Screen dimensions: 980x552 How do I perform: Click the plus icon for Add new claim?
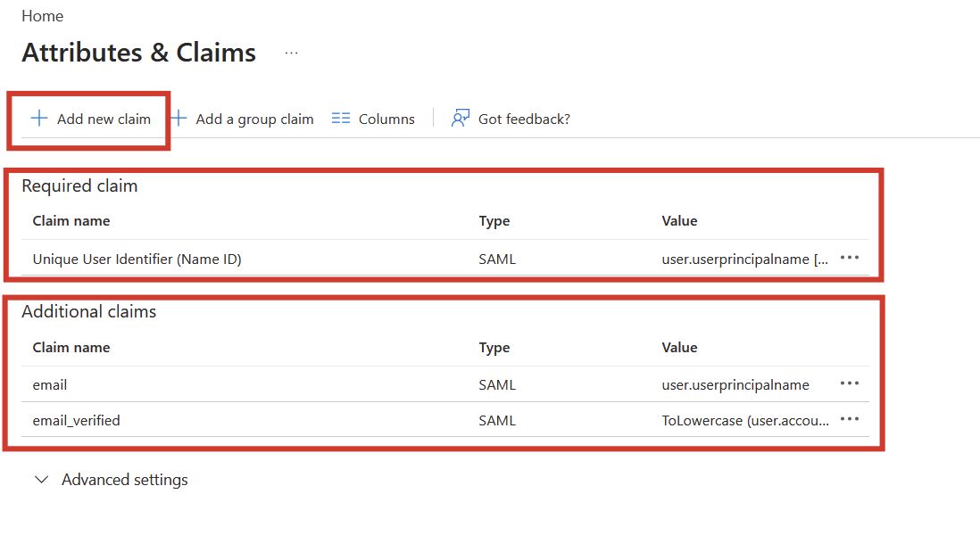[x=39, y=119]
